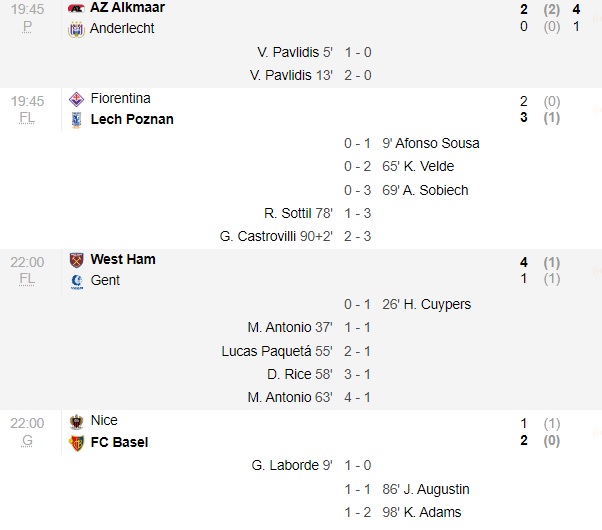
Task: Open the AZ Alkmaar team link
Action: tap(127, 8)
